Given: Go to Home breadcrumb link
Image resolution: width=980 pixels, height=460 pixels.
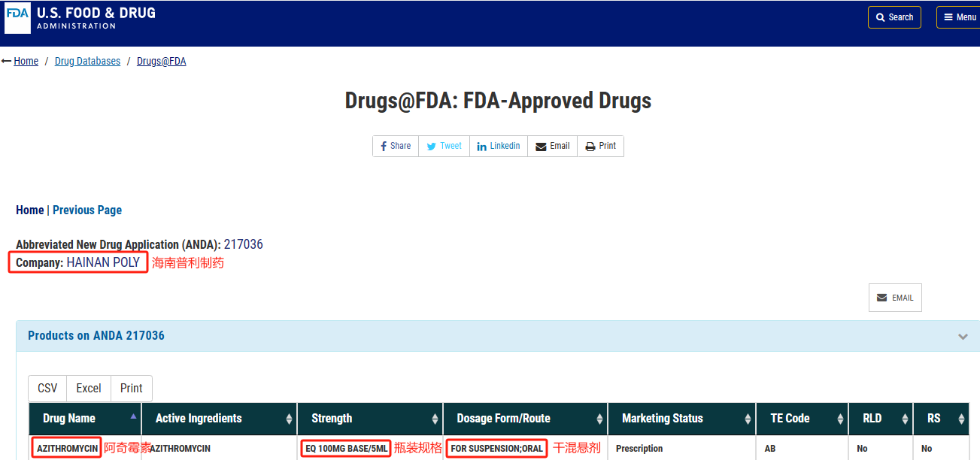Looking at the screenshot, I should (26, 61).
